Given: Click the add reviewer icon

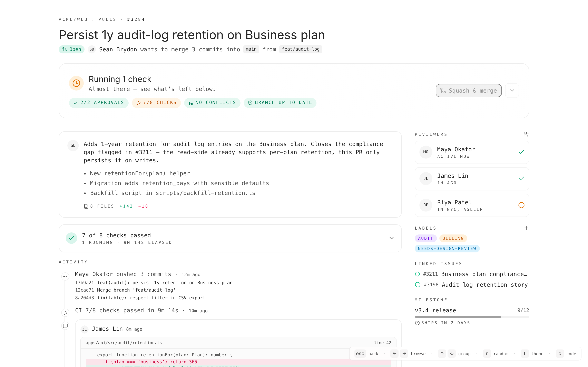Looking at the screenshot, I should [x=526, y=134].
